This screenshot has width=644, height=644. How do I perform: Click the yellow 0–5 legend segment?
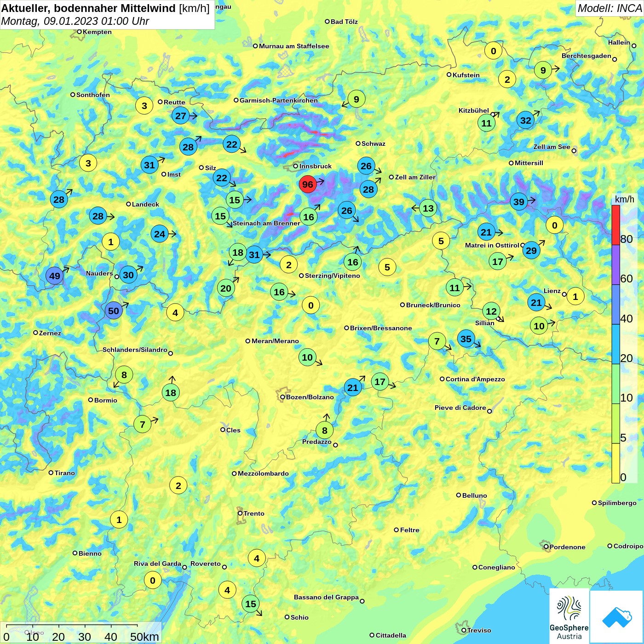coord(615,463)
